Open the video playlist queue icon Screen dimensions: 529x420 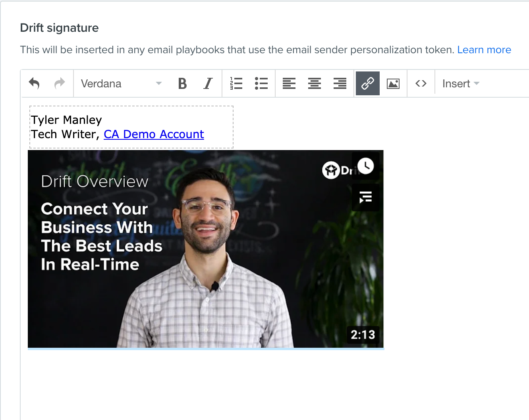pos(366,197)
